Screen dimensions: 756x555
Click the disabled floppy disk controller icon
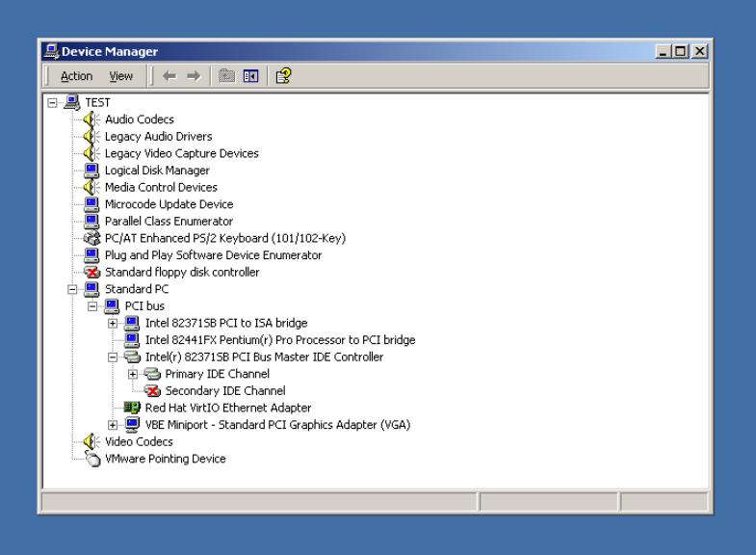pyautogui.click(x=91, y=272)
